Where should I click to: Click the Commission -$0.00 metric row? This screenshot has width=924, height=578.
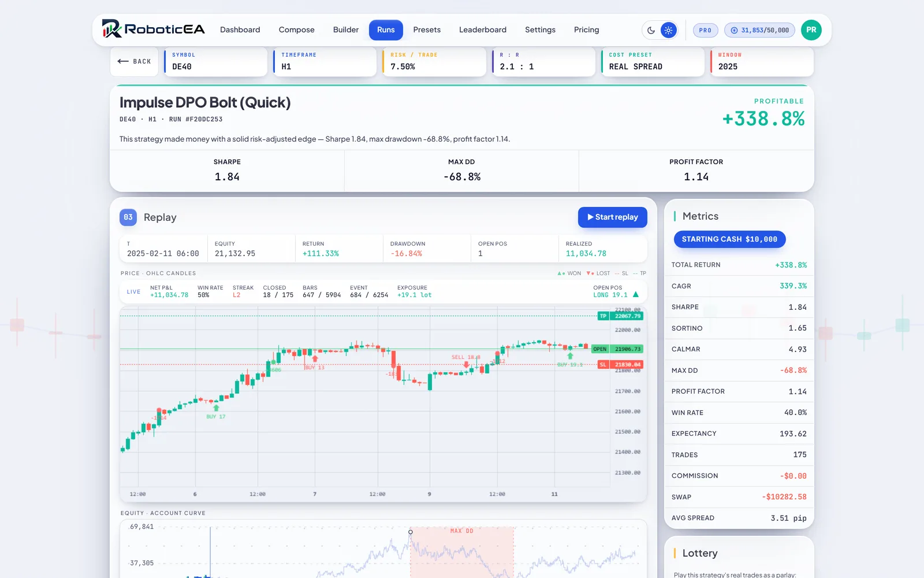(739, 476)
